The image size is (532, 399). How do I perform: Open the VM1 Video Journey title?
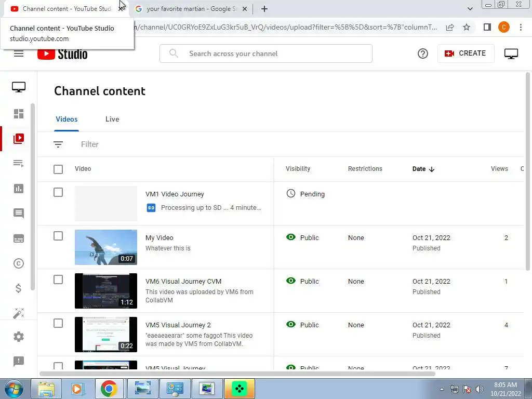(x=175, y=194)
